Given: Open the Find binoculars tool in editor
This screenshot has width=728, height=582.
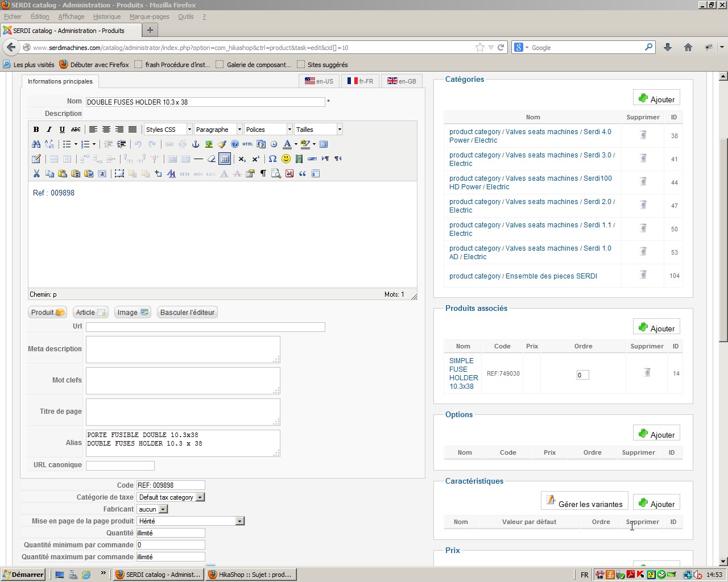Looking at the screenshot, I should [36, 144].
